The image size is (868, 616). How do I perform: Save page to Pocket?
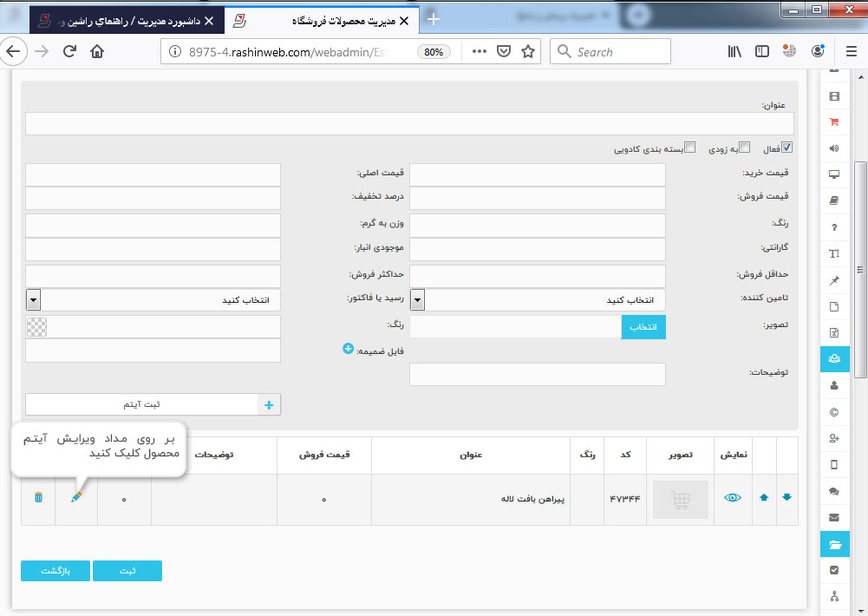(x=503, y=51)
